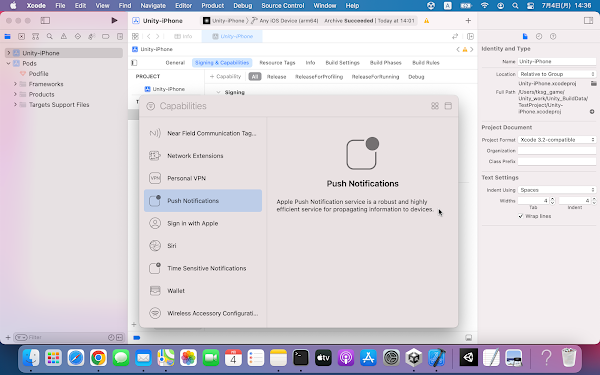The height and width of the screenshot is (375, 600).
Task: Reveal project file in Finder folder icon
Action: coord(593,83)
